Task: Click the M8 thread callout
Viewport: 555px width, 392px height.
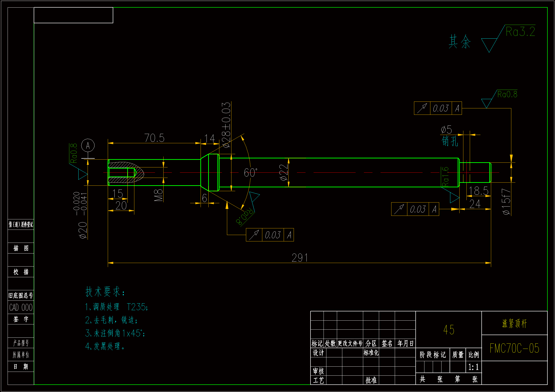Action: click(158, 195)
